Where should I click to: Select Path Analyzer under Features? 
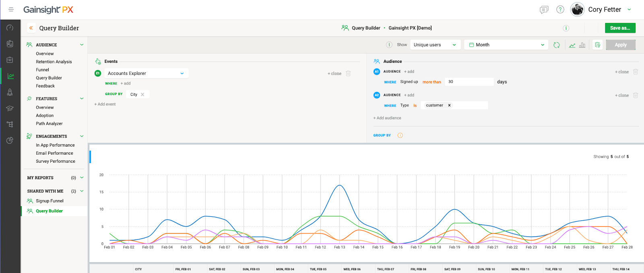(49, 124)
